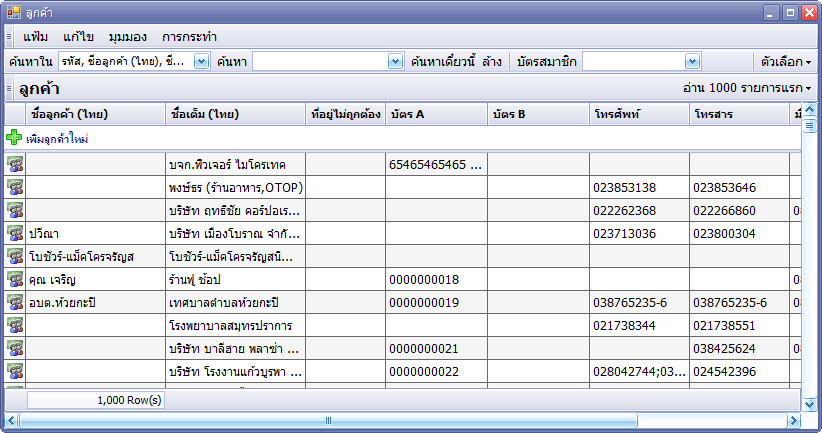
Task: Click the row icon for อบต.ห้วยกะปิ
Action: [15, 302]
